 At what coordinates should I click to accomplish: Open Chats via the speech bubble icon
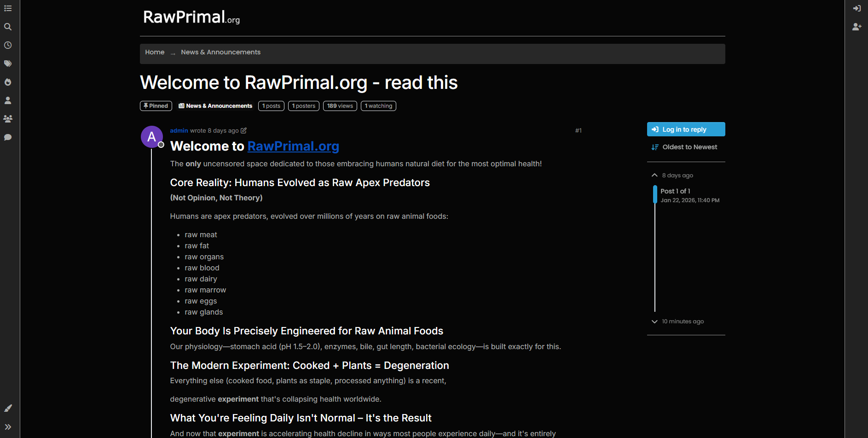pos(8,137)
